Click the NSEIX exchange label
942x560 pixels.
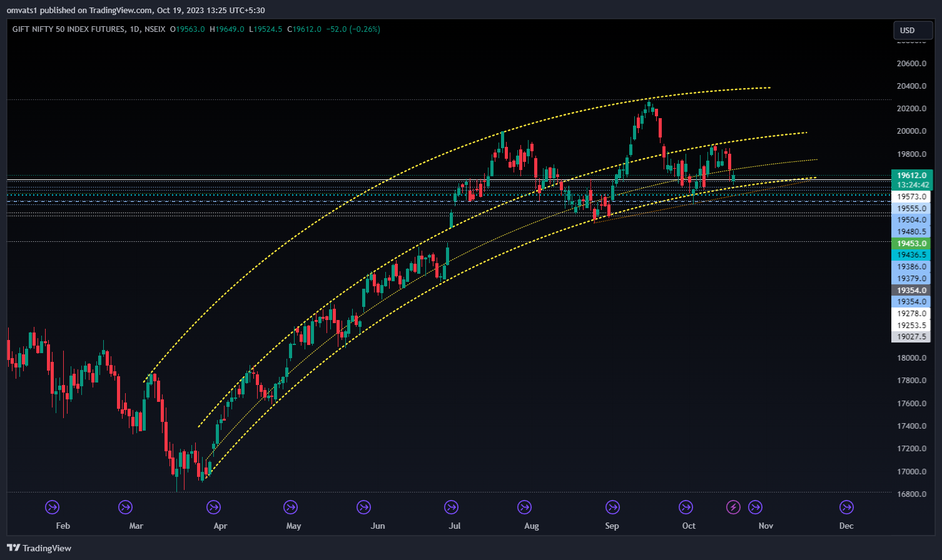coord(154,29)
